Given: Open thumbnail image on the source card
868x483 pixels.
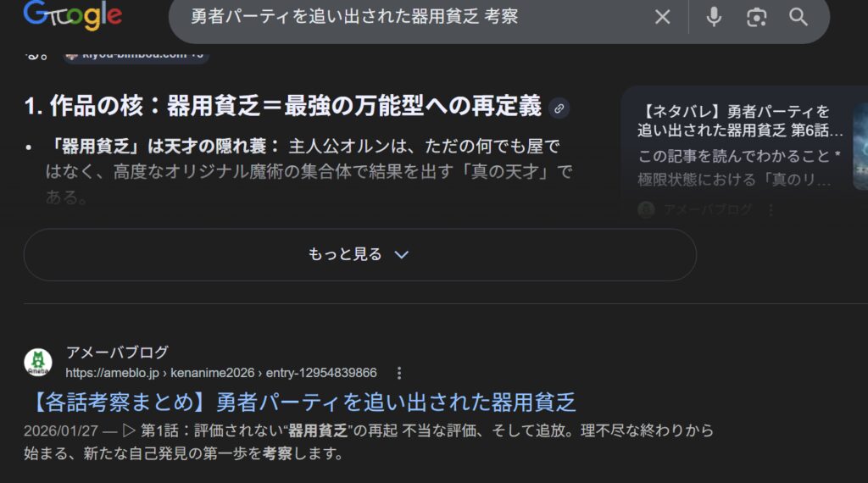Looking at the screenshot, I should click(x=861, y=147).
